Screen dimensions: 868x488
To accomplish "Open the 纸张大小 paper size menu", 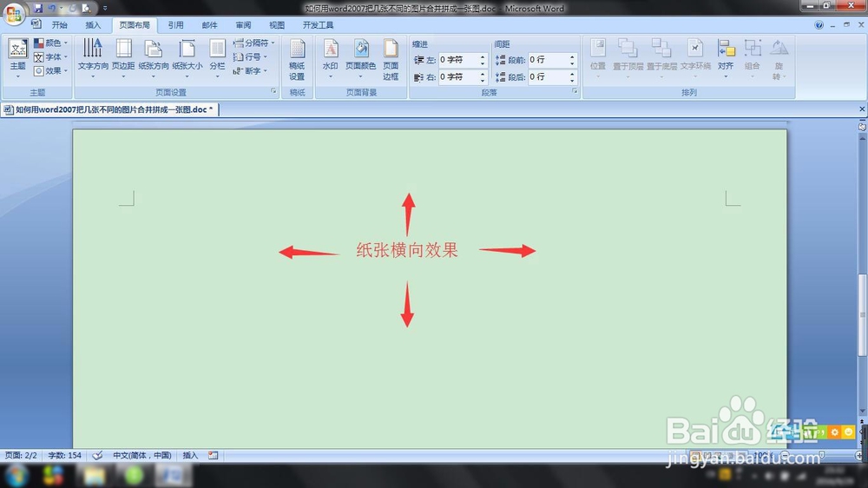I will [x=187, y=57].
